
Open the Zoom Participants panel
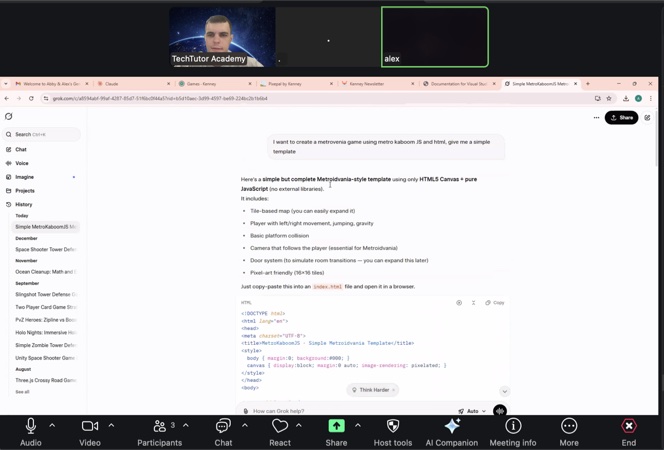pyautogui.click(x=159, y=426)
